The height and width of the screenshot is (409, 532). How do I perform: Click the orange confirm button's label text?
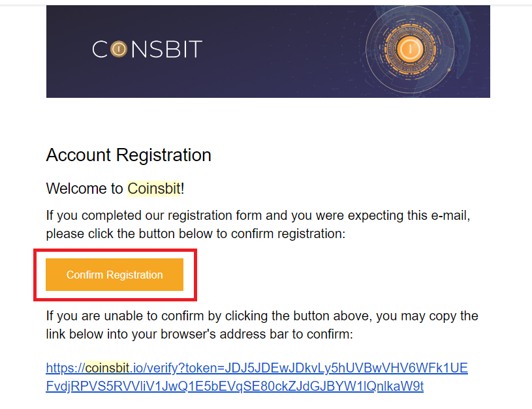click(114, 275)
